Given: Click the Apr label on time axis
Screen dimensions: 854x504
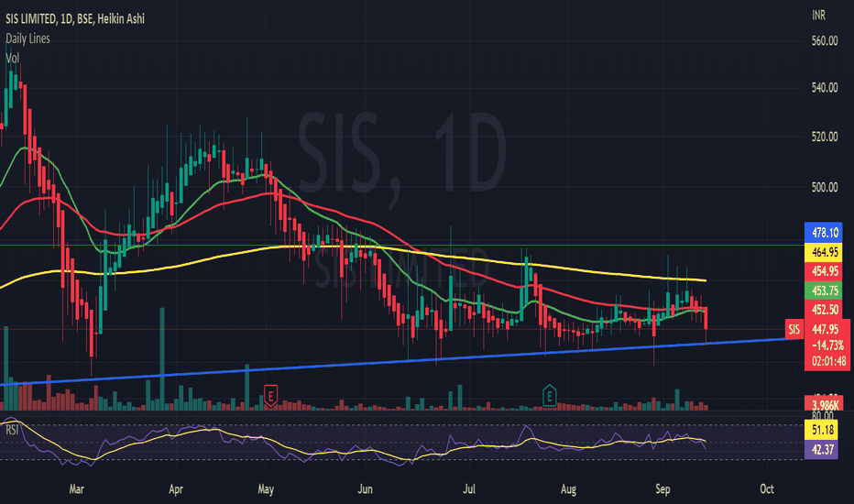Looking at the screenshot, I should click(x=176, y=488).
